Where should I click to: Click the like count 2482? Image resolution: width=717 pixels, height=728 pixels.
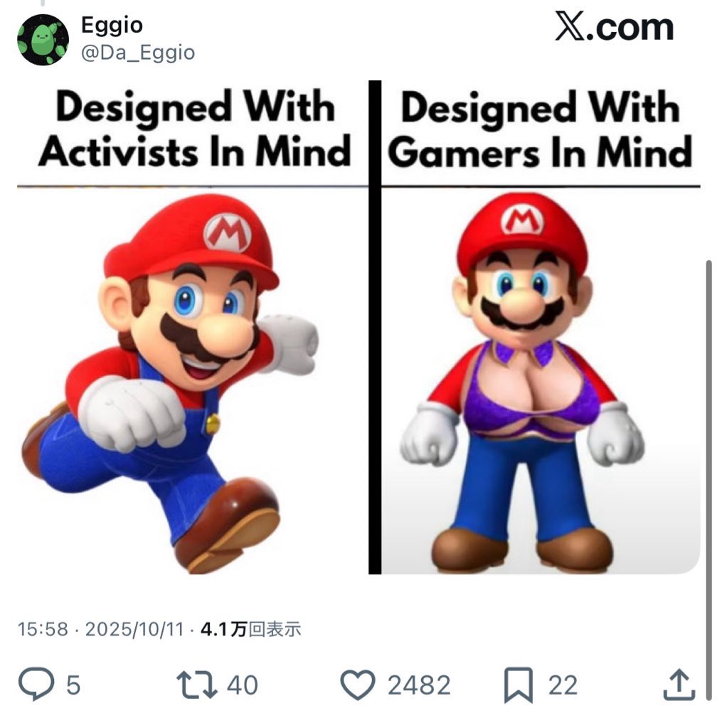[x=419, y=685]
